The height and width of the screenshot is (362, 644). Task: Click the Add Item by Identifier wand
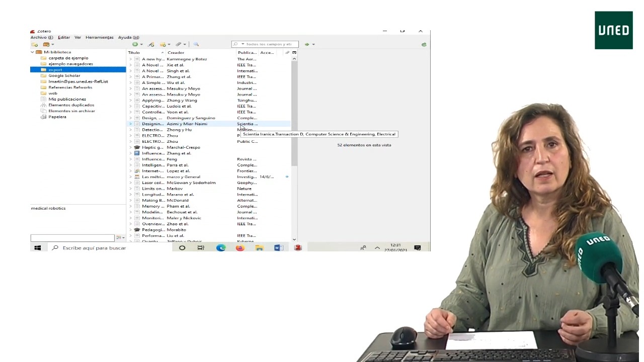click(x=151, y=44)
